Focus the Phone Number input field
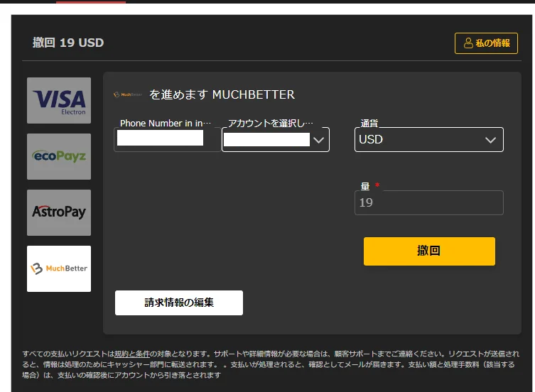The image size is (535, 392). 168,139
